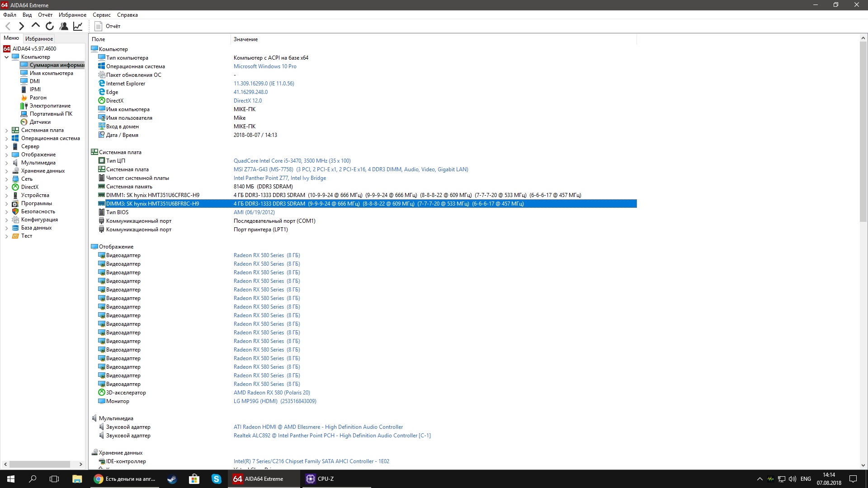Open the user manager toolbar icon
The width and height of the screenshot is (868, 488).
click(x=64, y=26)
